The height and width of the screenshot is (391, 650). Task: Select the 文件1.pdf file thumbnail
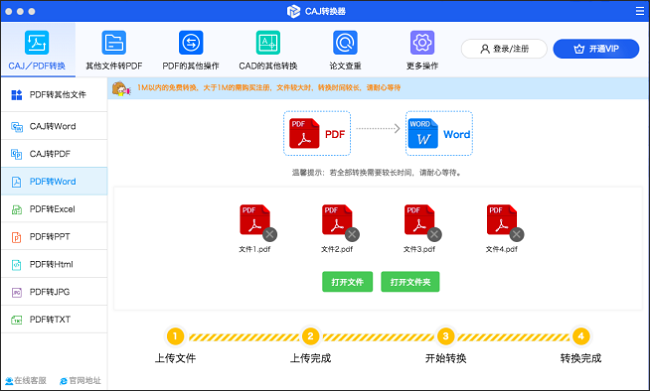(x=255, y=220)
